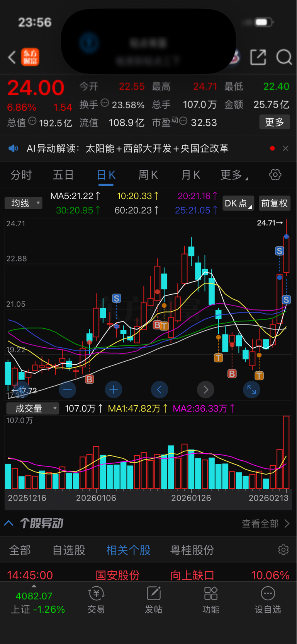Tap the 上证 index ticker
The image size is (297, 644).
(x=38, y=603)
